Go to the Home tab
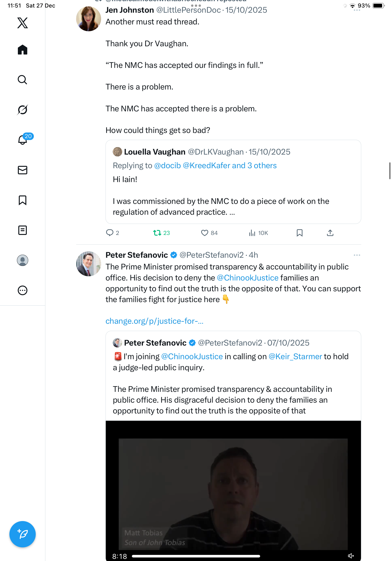 (x=23, y=50)
